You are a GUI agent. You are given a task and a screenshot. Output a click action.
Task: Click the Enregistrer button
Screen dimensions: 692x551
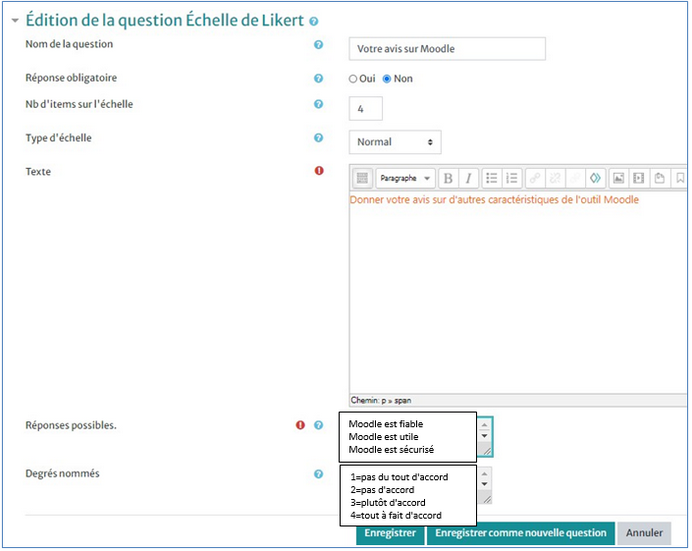click(x=390, y=533)
